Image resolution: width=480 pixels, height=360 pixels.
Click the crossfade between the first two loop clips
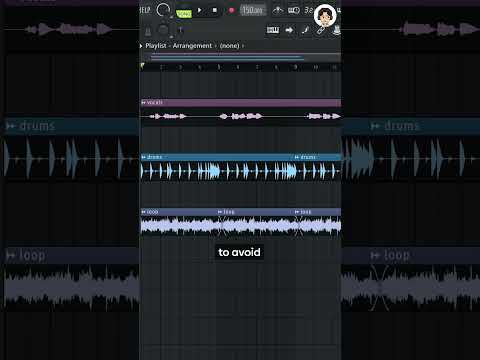click(222, 226)
